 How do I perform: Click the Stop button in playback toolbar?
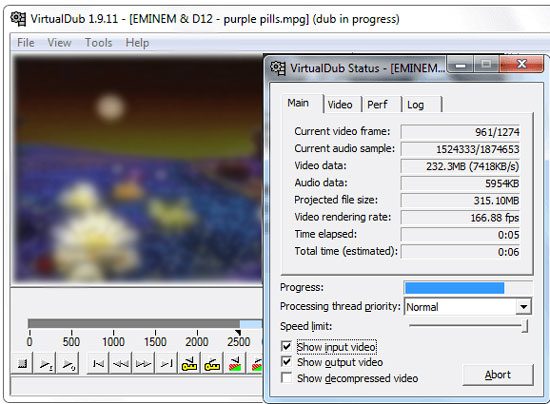coord(22,364)
